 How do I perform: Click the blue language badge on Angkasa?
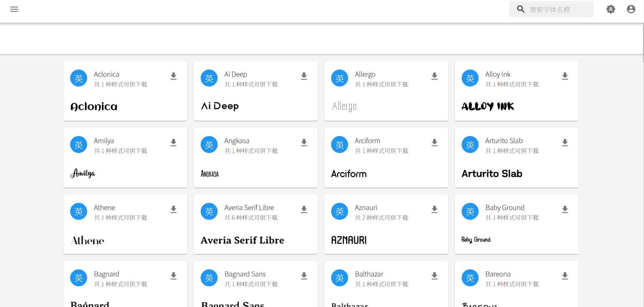pos(209,145)
